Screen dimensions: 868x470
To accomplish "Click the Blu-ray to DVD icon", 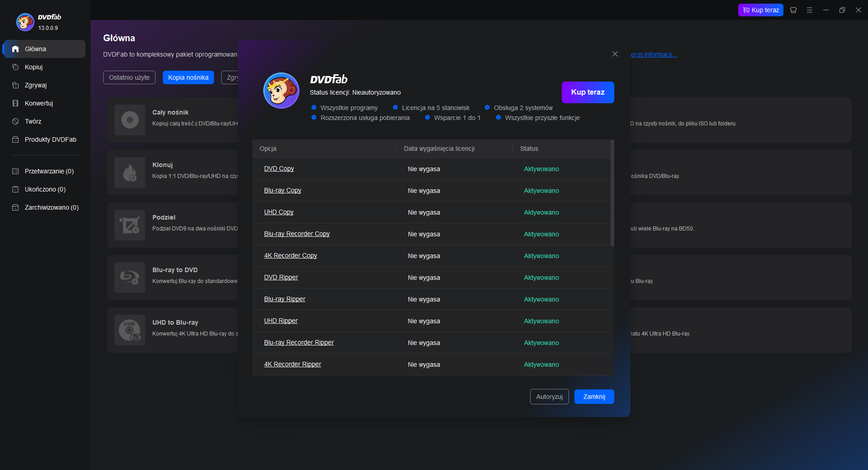I will tap(130, 278).
